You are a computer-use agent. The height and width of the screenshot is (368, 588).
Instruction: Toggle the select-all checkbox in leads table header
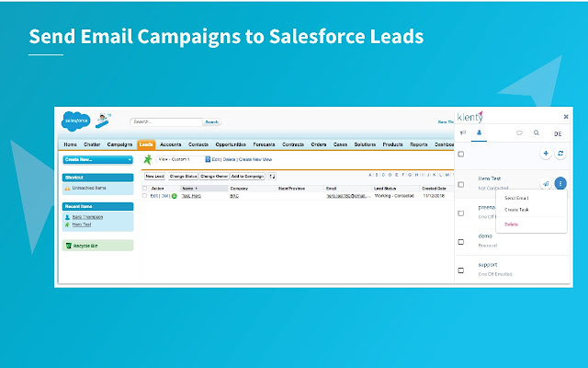[145, 188]
